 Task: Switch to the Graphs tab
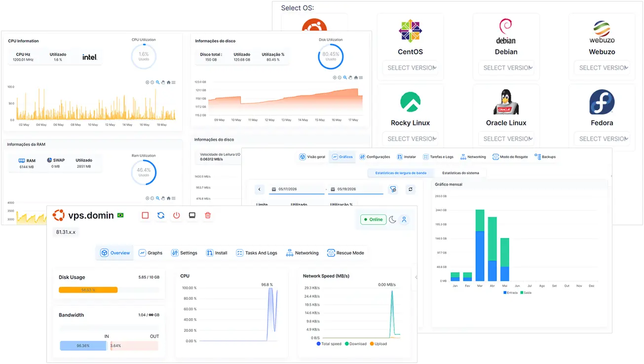[151, 253]
